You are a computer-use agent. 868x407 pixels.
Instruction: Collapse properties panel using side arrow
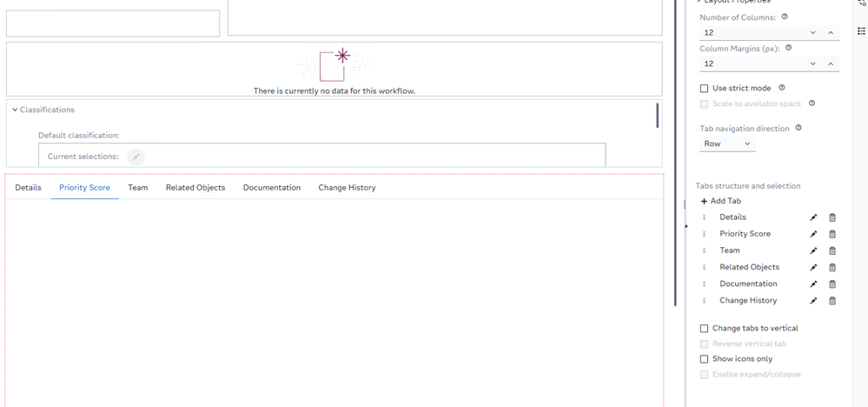(x=686, y=226)
